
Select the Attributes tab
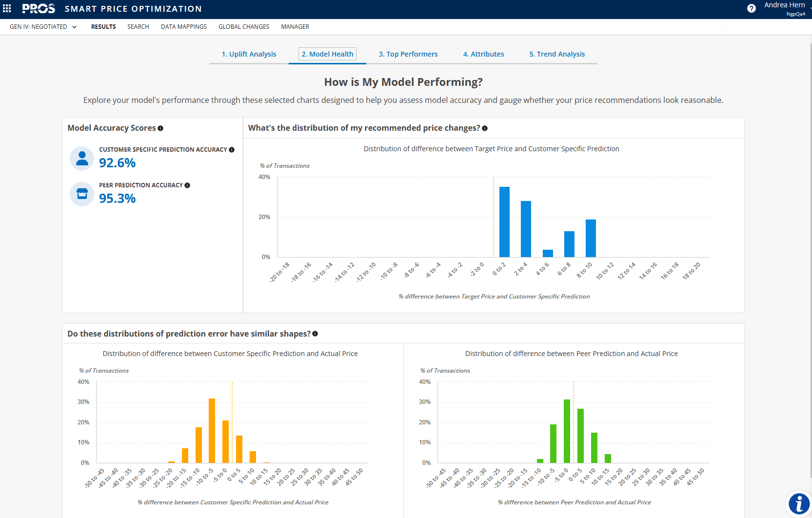tap(483, 54)
